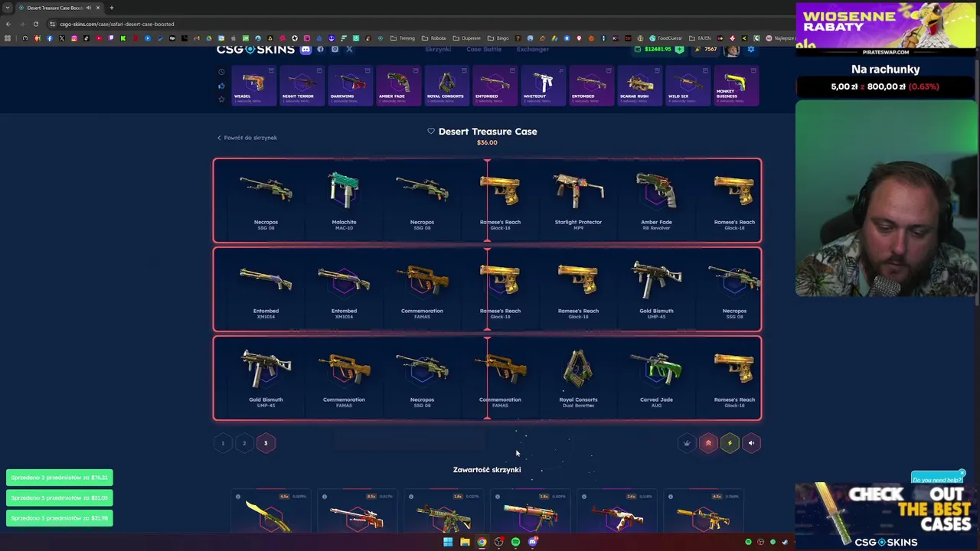Click the CSGO-Skins logo

point(256,49)
